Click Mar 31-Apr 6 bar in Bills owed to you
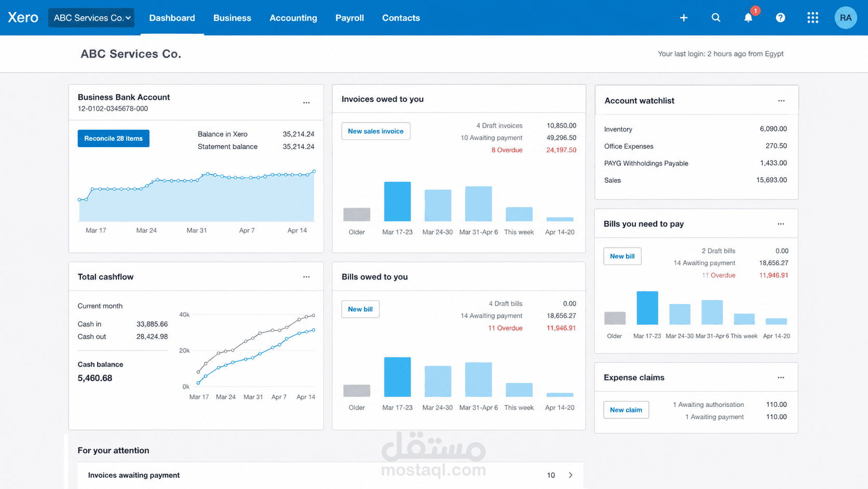 click(x=478, y=380)
